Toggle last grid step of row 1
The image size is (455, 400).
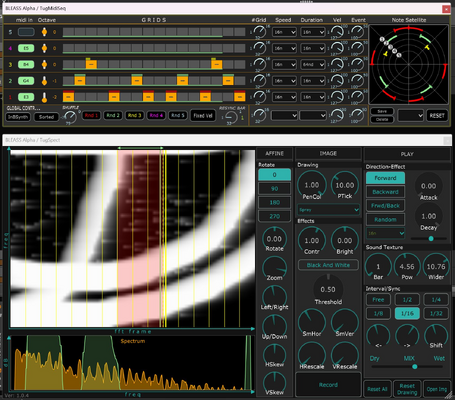pos(240,97)
